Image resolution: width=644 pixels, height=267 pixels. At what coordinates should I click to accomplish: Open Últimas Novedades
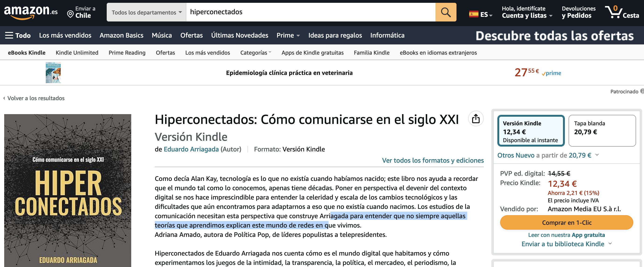click(x=240, y=35)
